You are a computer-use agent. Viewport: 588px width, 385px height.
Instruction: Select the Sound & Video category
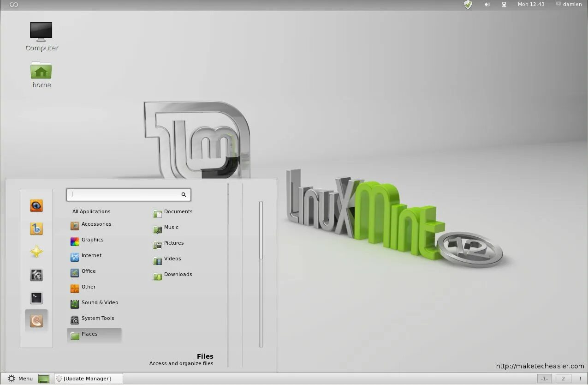pos(94,303)
